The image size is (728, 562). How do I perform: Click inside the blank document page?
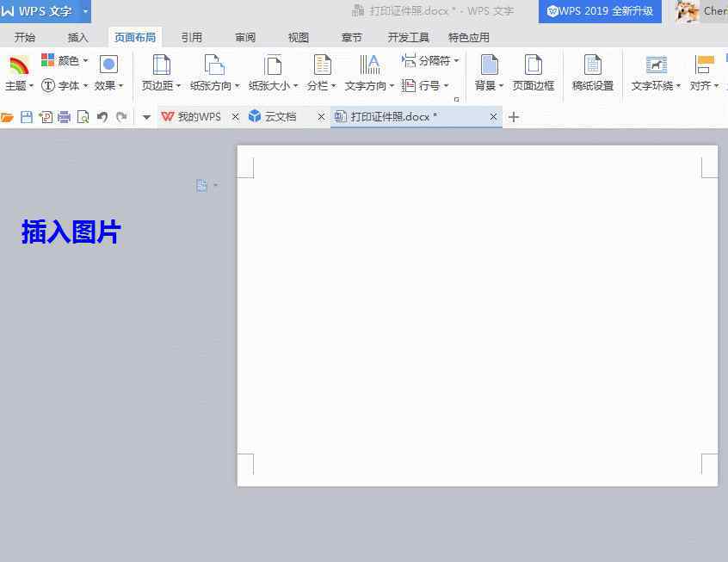(x=478, y=316)
